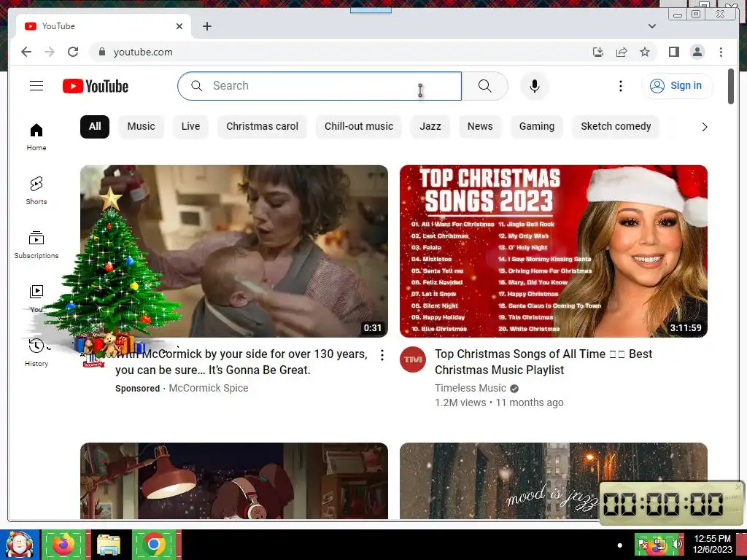Viewport: 747px width, 560px height.
Task: Select the All chip
Action: coord(95,127)
